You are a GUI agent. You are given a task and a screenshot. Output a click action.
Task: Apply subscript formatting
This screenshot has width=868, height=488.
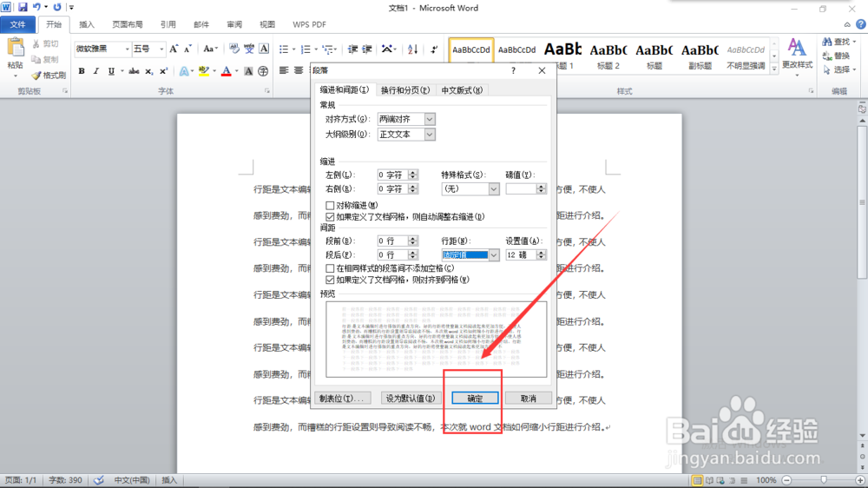pyautogui.click(x=149, y=71)
